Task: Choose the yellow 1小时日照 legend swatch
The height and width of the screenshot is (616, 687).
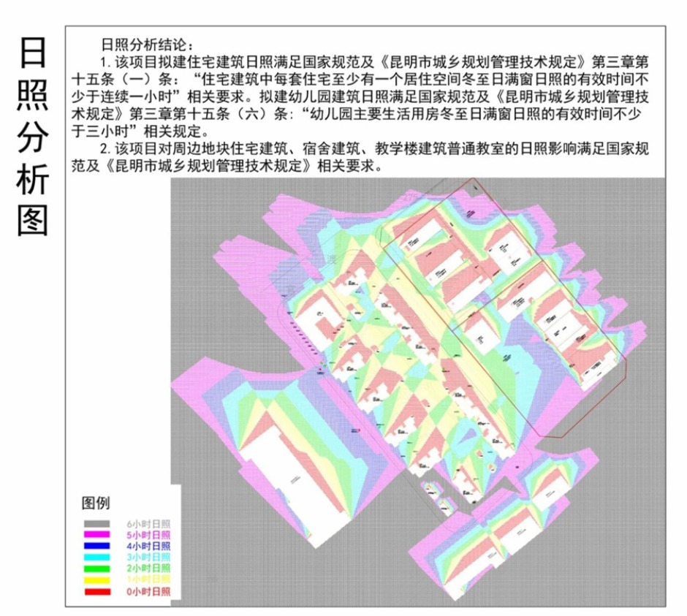Action: pyautogui.click(x=96, y=579)
